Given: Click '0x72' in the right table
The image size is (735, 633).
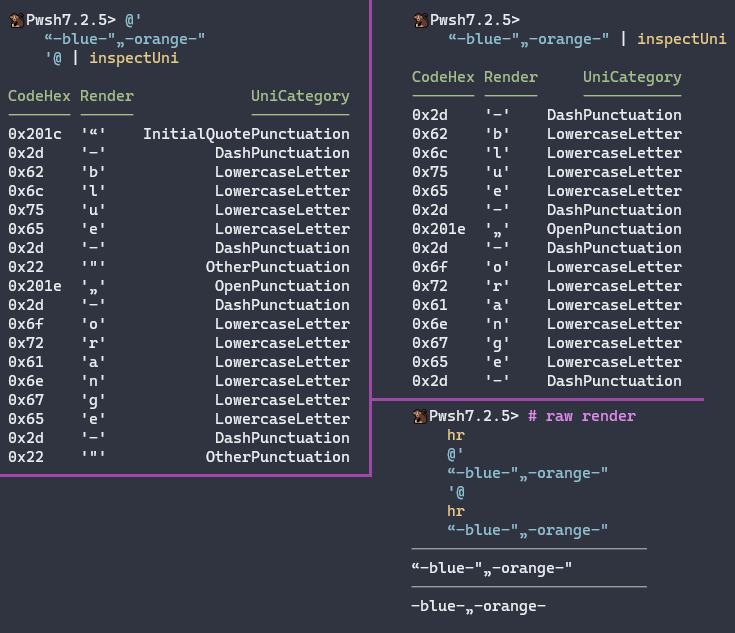Looking at the screenshot, I should coord(430,286).
